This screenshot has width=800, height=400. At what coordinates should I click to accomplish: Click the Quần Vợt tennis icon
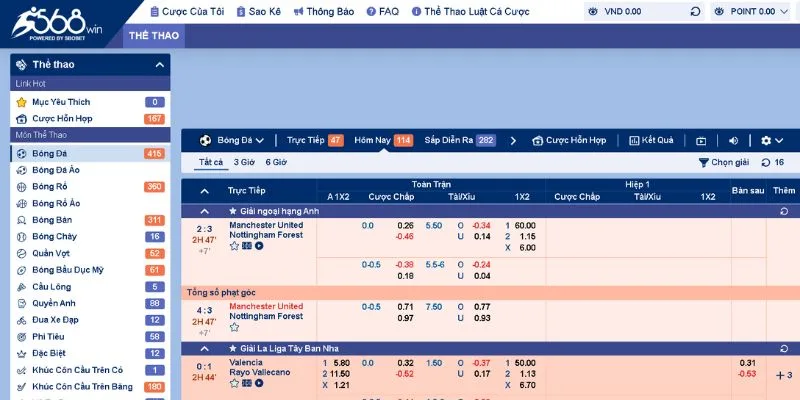21,254
